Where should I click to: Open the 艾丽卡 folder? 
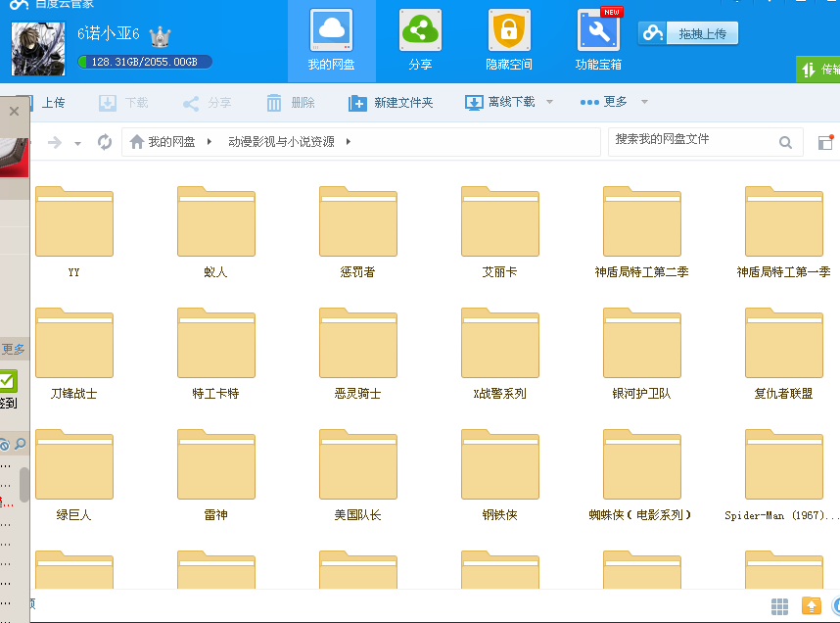coord(500,232)
